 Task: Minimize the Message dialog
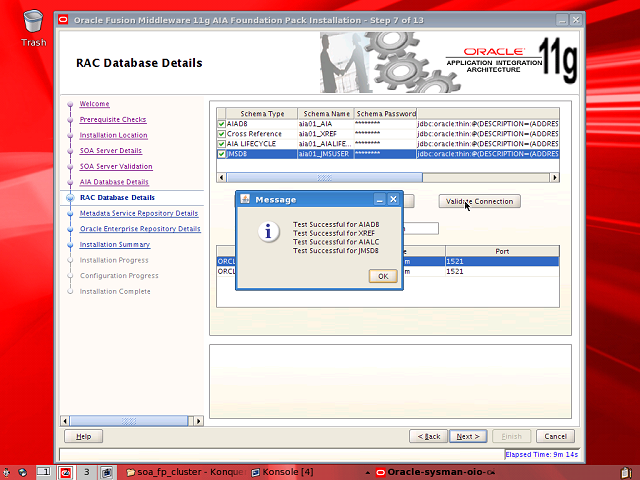click(x=379, y=199)
